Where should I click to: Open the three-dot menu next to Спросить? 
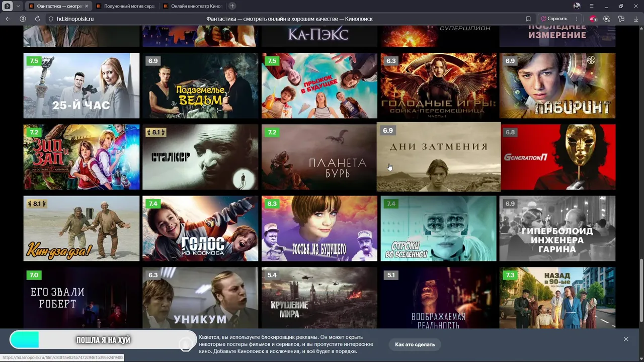point(577,19)
